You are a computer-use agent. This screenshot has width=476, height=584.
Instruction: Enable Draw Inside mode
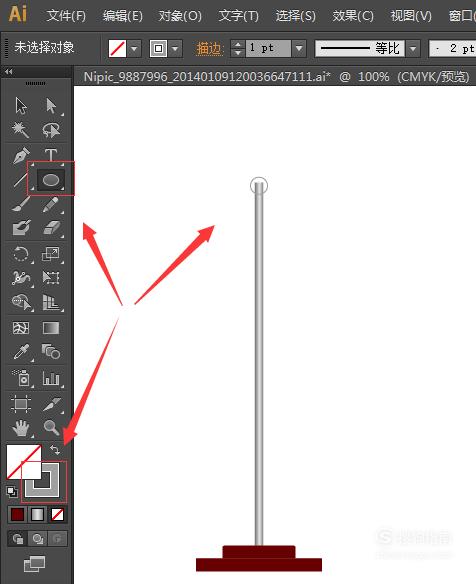click(x=57, y=539)
